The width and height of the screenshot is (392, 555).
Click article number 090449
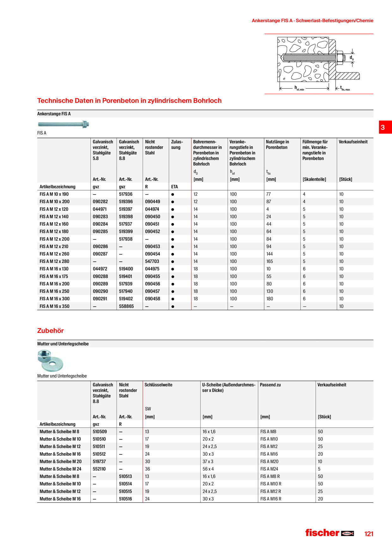152,202
